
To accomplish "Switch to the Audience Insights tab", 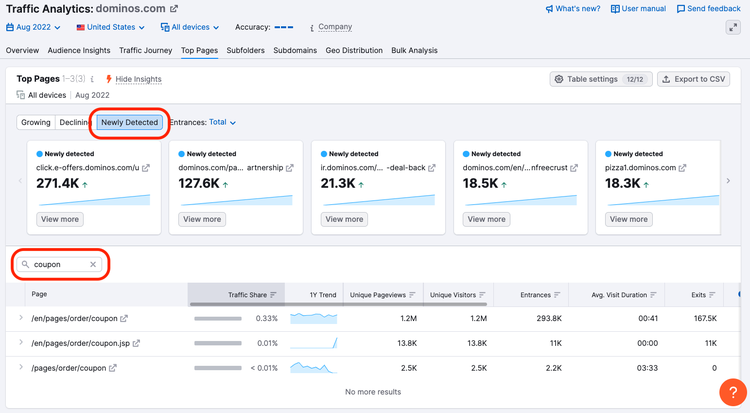I will tap(79, 50).
